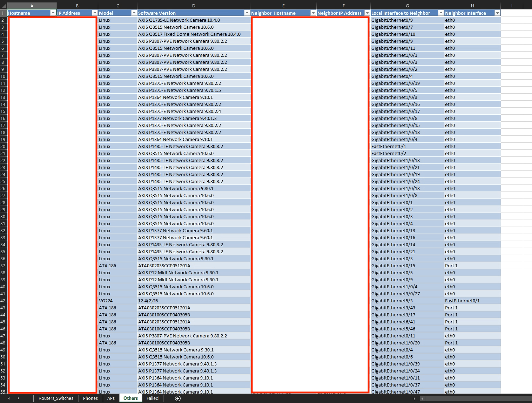Click the horizontal scrollbar left arrow
The image size is (532, 403).
pyautogui.click(x=422, y=398)
